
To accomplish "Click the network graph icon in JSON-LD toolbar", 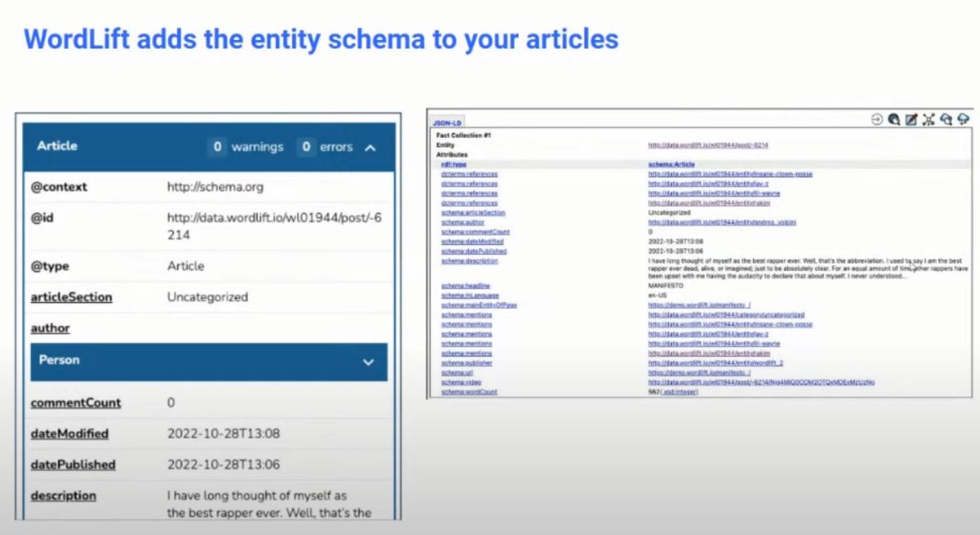I will tap(929, 119).
